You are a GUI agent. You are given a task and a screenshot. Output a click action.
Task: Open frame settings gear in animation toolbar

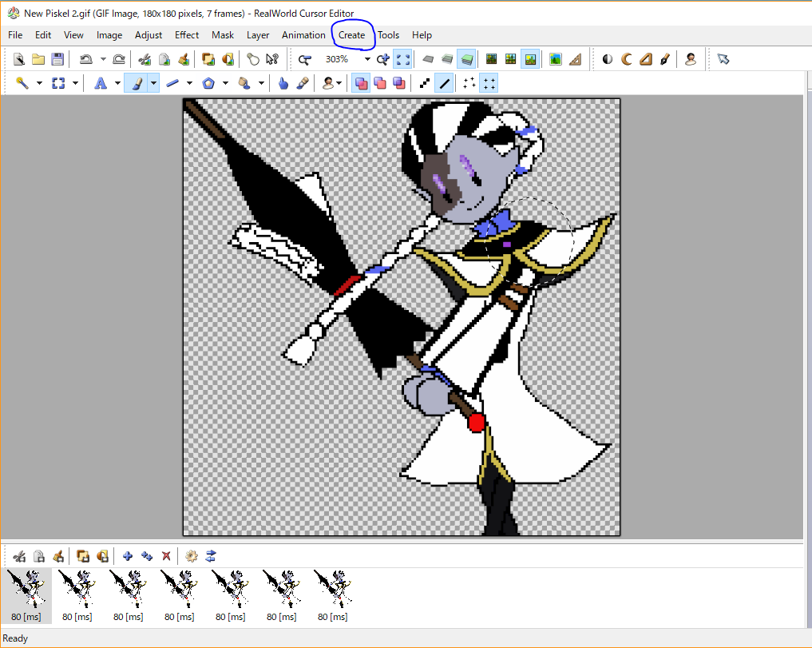point(192,556)
